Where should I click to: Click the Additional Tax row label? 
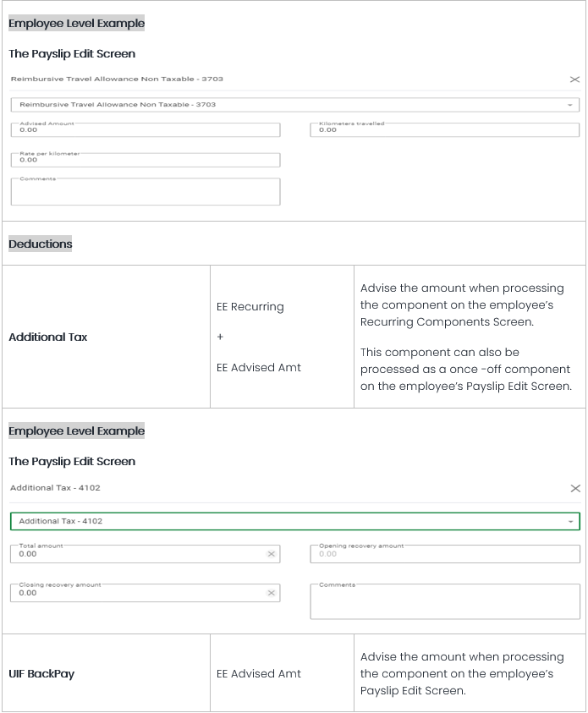48,337
